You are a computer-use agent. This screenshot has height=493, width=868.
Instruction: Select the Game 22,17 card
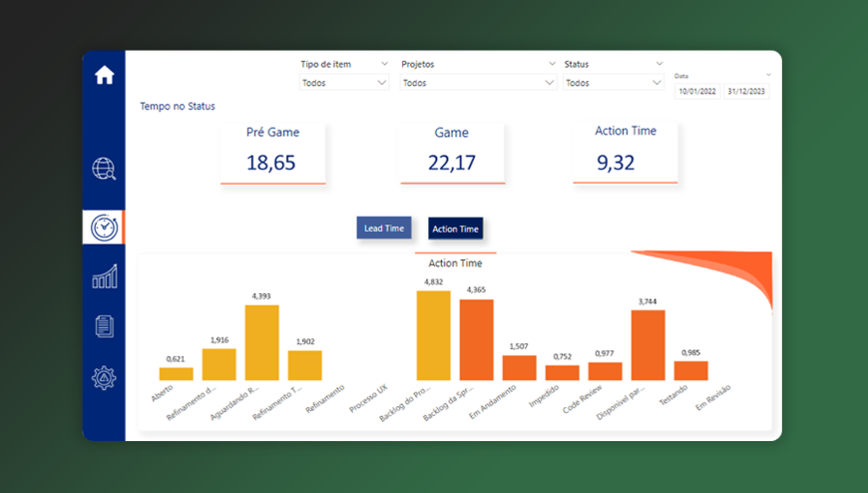click(452, 153)
